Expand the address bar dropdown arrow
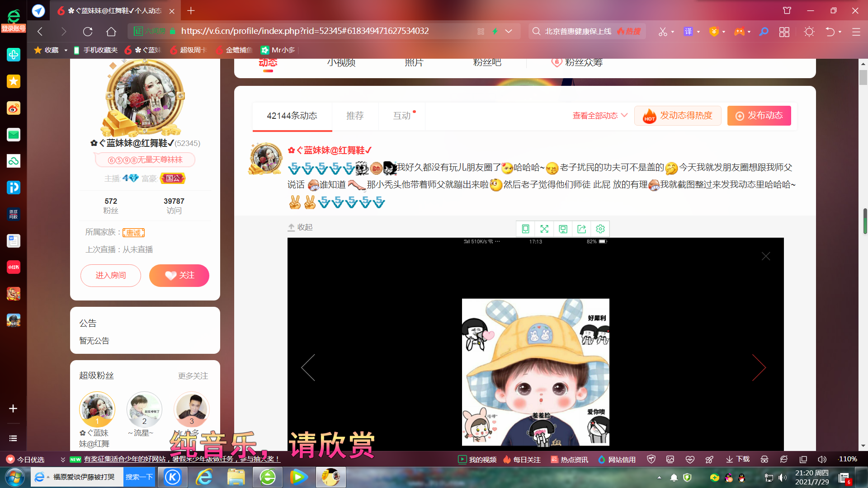868x488 pixels. tap(509, 31)
